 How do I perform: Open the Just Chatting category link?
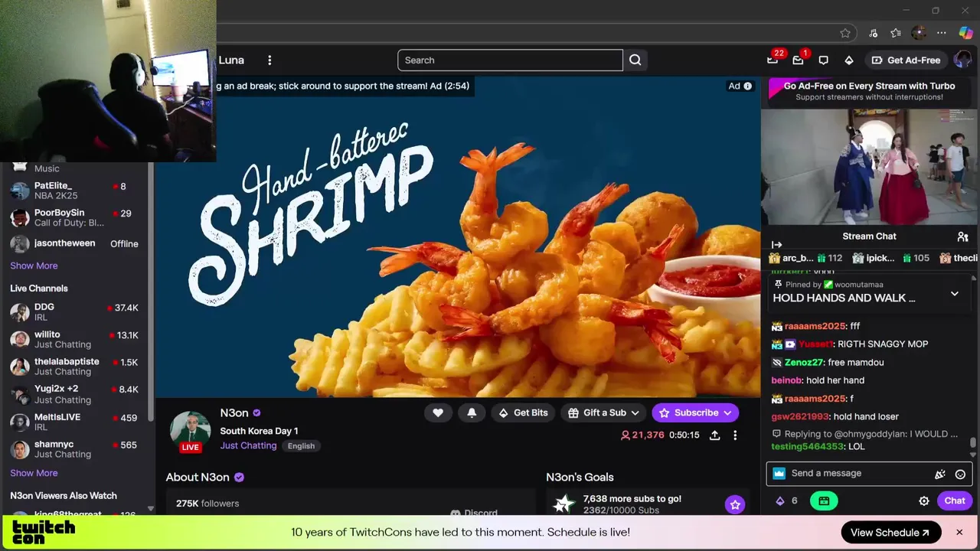pyautogui.click(x=248, y=445)
